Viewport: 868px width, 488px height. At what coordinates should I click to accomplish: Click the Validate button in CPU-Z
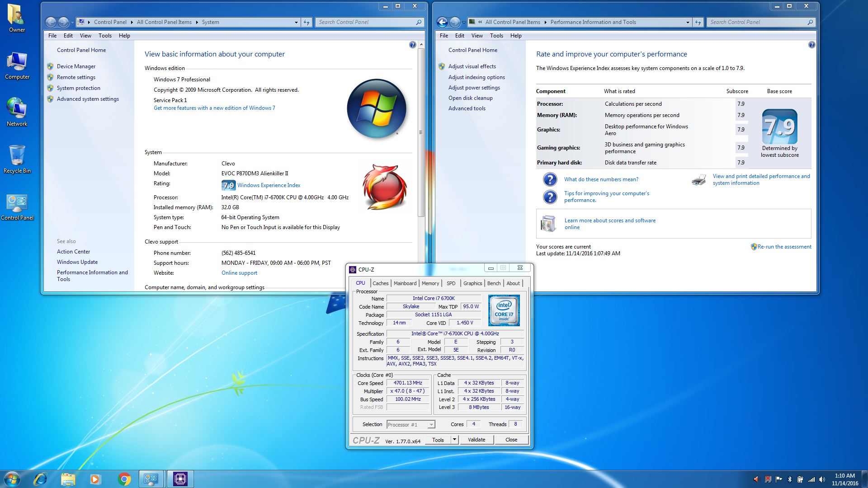(x=476, y=440)
